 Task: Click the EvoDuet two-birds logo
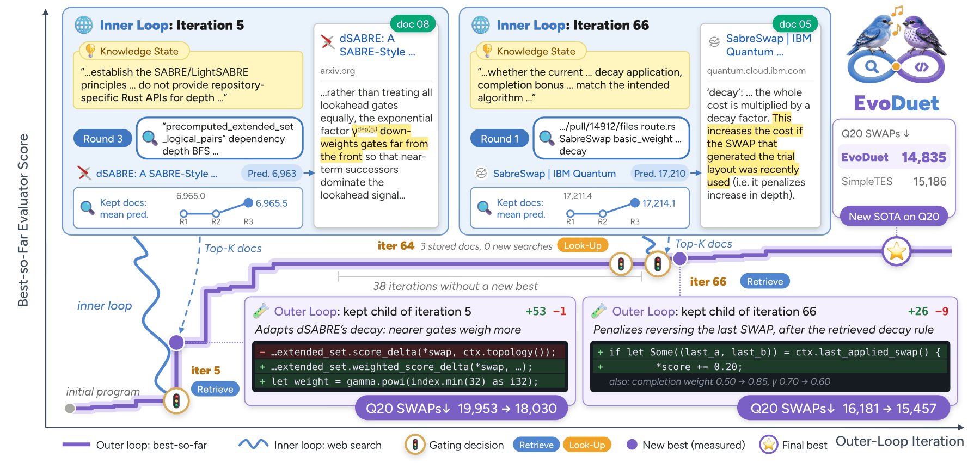coord(896,45)
